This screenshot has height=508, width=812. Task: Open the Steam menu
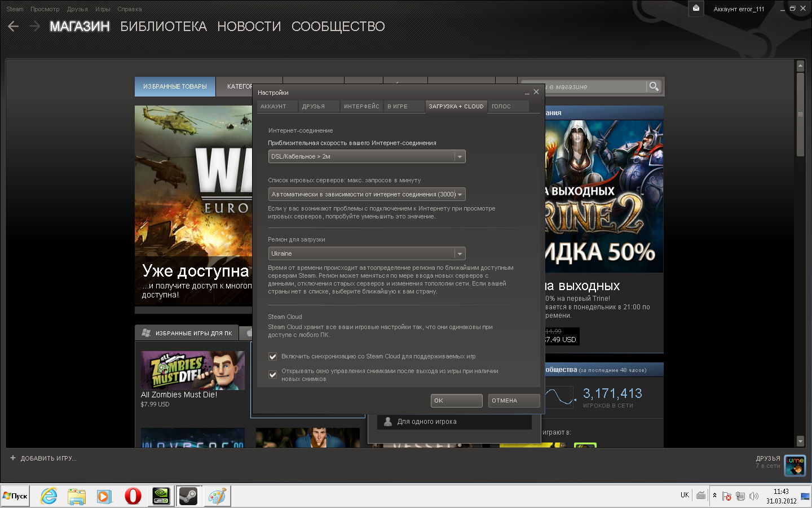point(15,9)
